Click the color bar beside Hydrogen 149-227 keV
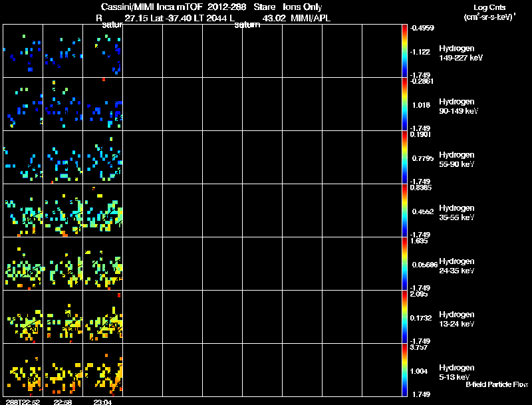Screen dimensions: 532x405 click(404, 51)
